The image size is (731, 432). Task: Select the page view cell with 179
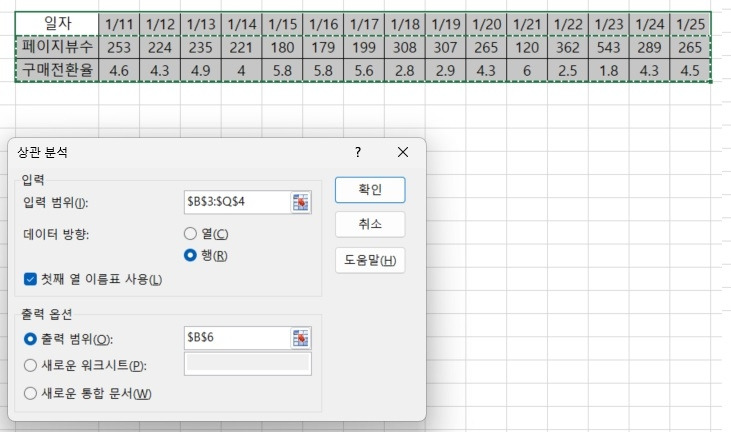323,47
